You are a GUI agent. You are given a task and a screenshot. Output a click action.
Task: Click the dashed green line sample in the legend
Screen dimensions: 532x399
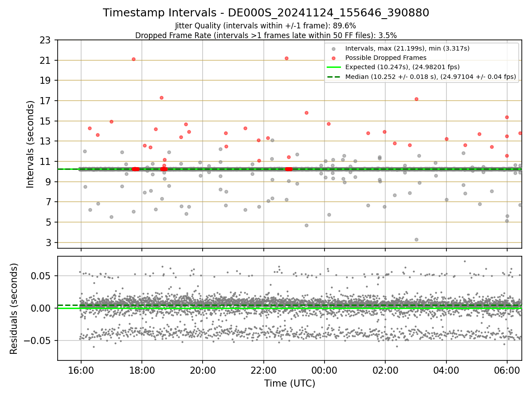334,77
